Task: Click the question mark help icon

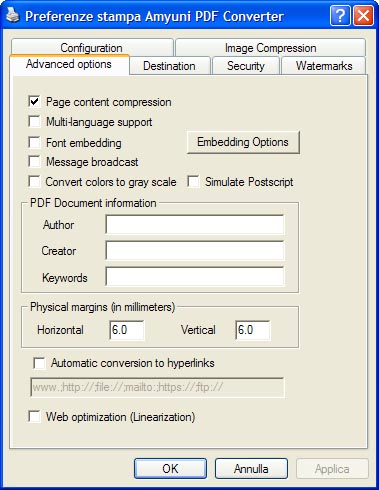Action: [x=340, y=15]
